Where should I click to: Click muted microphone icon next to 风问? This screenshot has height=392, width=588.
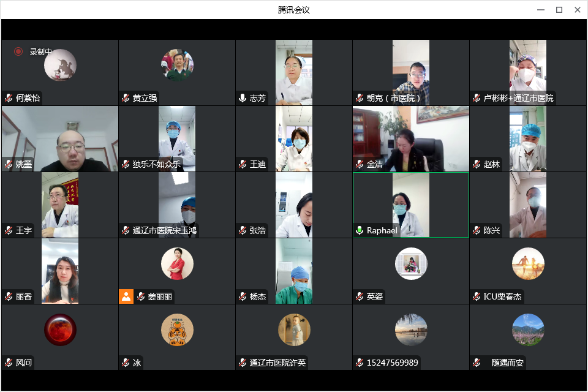(9, 363)
